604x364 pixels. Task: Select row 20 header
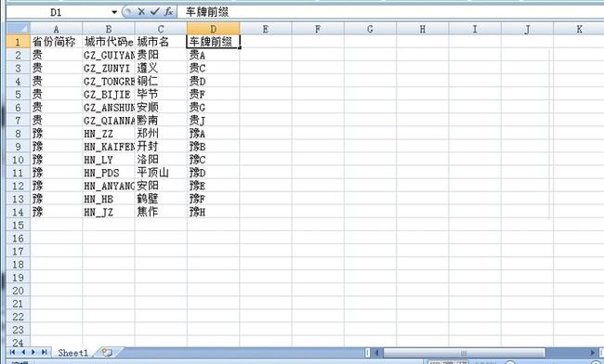[18, 291]
